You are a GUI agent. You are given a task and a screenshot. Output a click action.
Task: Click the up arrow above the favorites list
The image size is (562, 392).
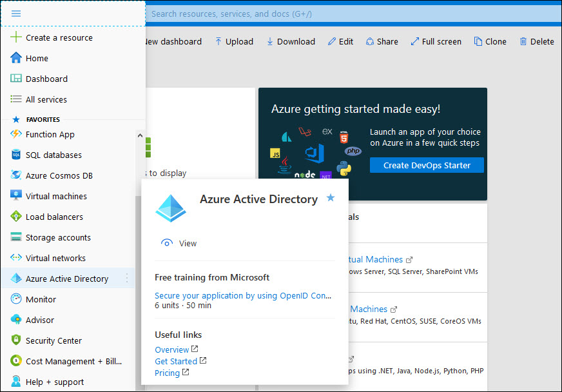click(140, 135)
